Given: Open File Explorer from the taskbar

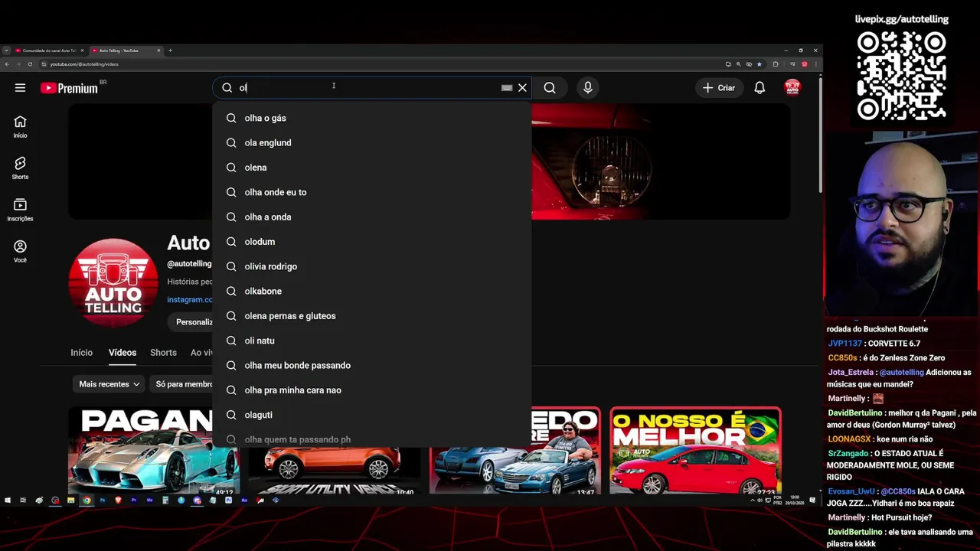Looking at the screenshot, I should click(70, 500).
